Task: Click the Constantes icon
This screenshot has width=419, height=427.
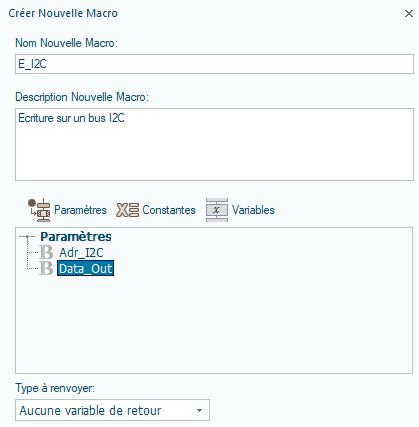Action: 127,210
